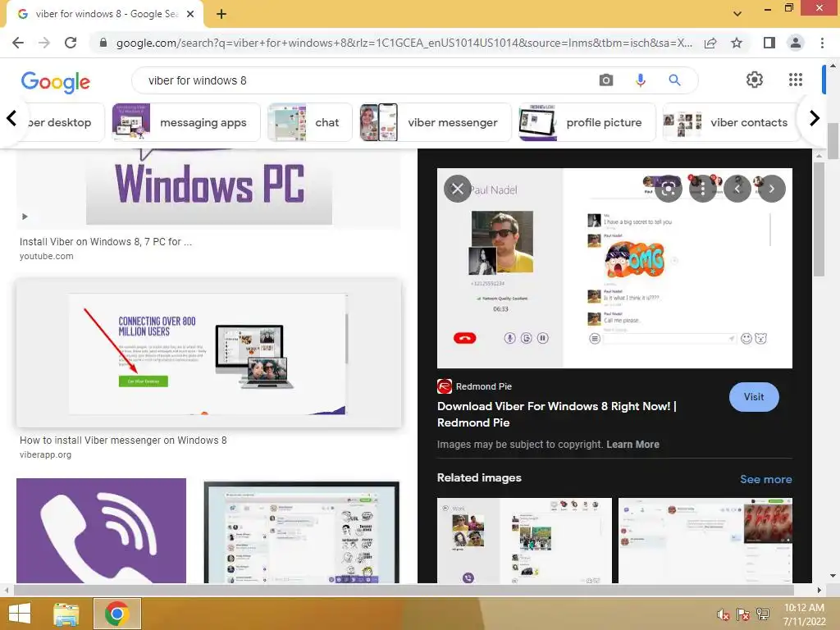
Task: Click the network tray icon
Action: click(763, 614)
